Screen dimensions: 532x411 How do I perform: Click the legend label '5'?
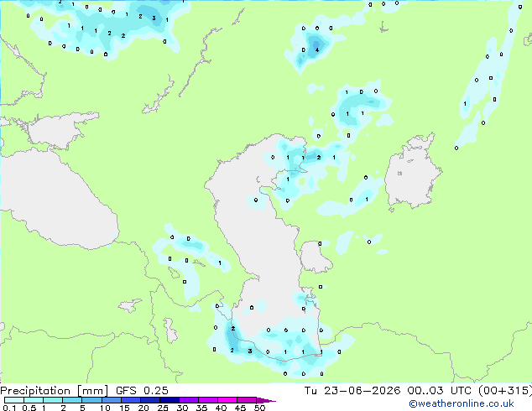click(x=82, y=408)
